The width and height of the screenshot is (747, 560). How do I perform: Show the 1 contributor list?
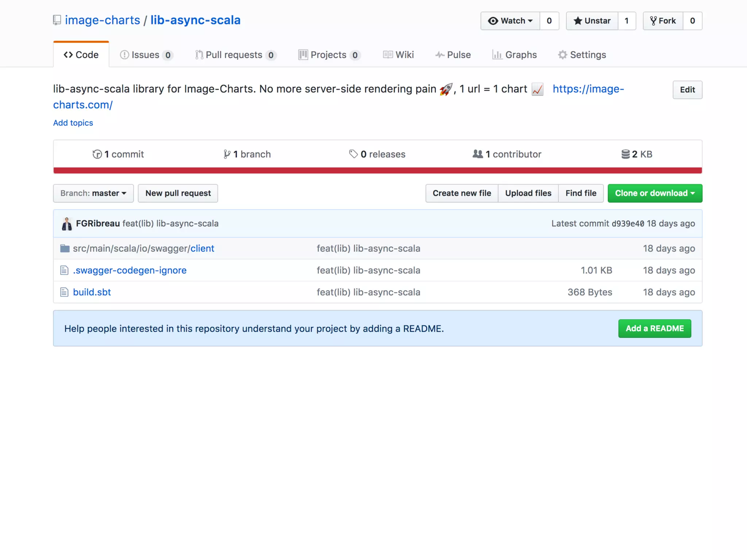[507, 154]
